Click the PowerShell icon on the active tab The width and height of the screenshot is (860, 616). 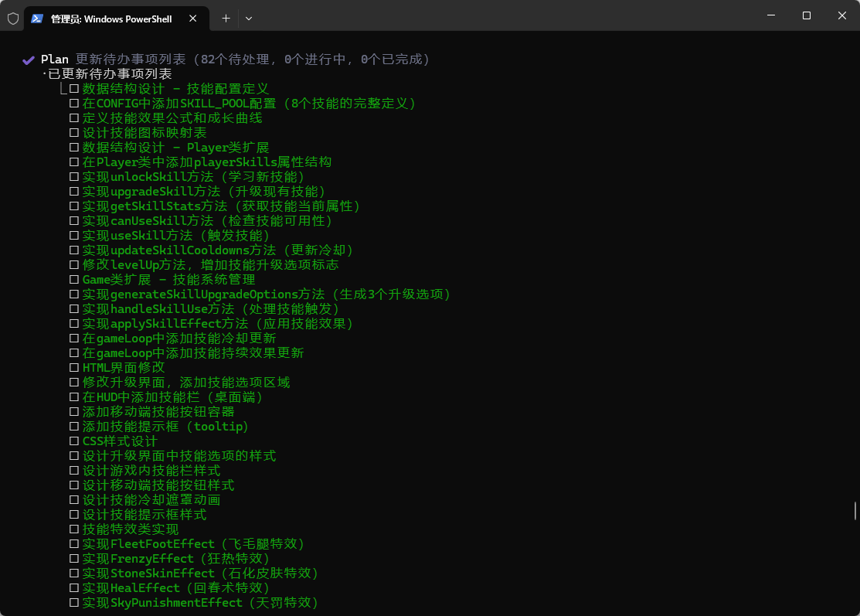[x=36, y=18]
